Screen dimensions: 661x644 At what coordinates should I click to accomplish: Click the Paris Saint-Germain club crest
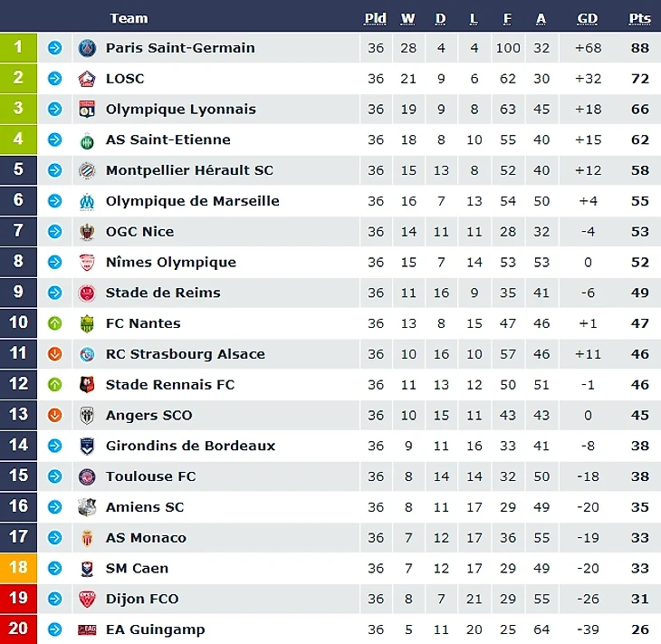coord(87,48)
